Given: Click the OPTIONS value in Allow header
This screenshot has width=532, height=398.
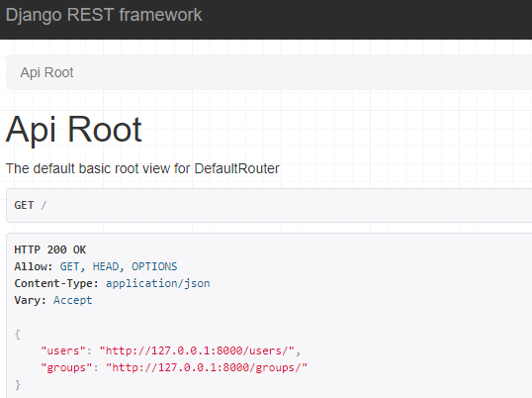Looking at the screenshot, I should (x=154, y=266).
